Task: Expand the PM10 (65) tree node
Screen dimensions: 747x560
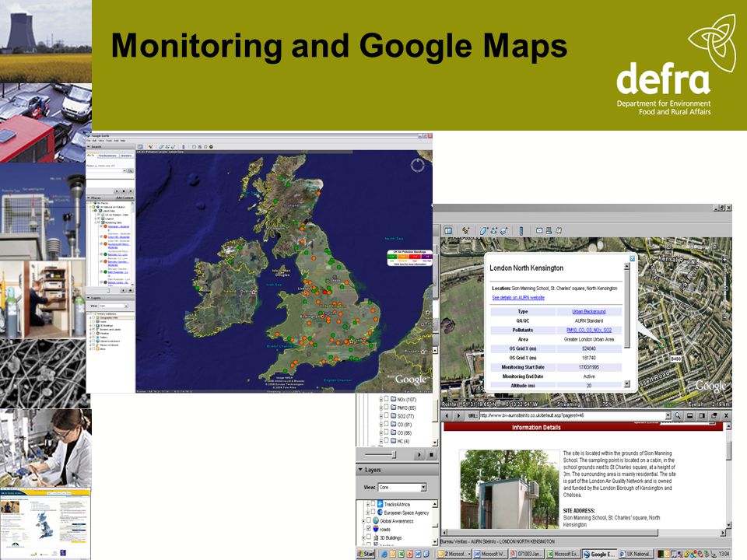Action: [x=381, y=408]
